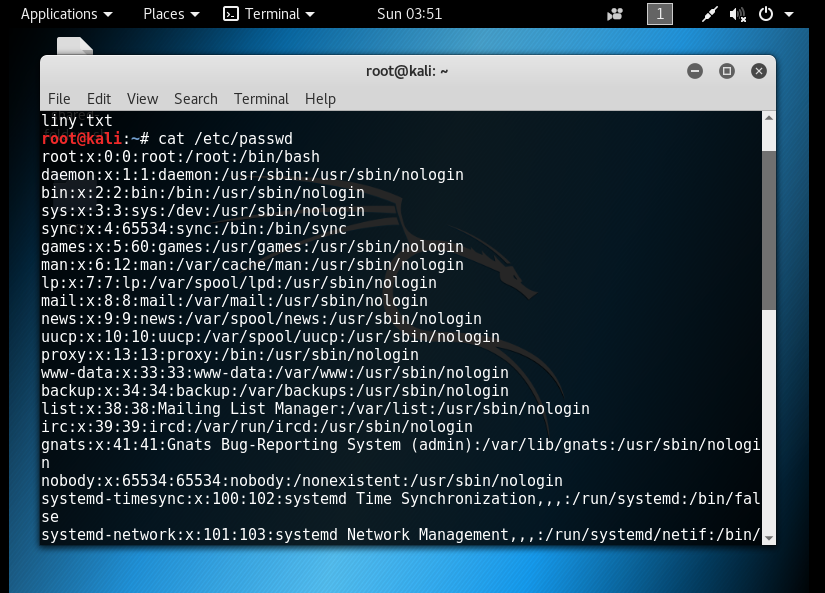The height and width of the screenshot is (593, 825).
Task: Click the news:x:9:9 line
Action: [x=261, y=318]
